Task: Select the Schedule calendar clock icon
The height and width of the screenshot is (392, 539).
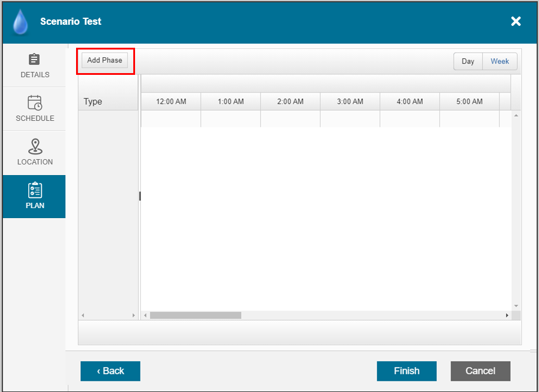Action: coord(35,103)
